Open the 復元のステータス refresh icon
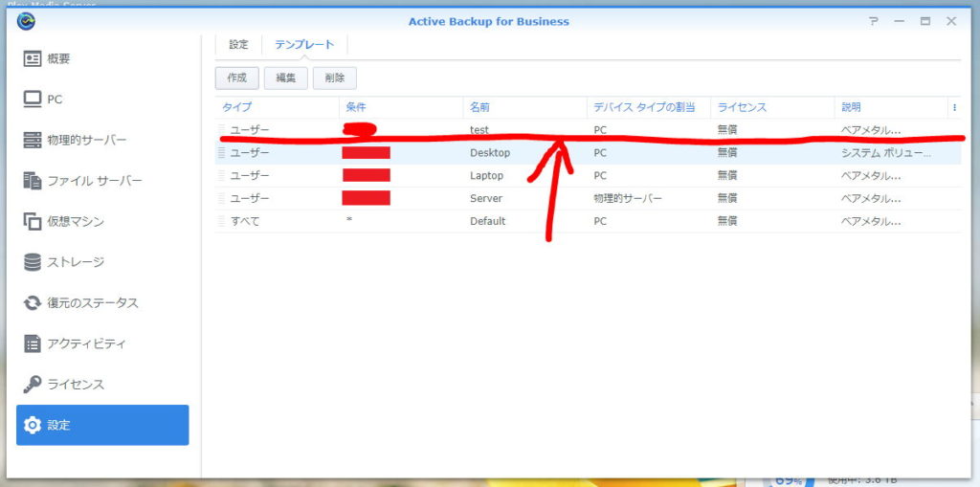Viewport: 980px width, 487px height. tap(32, 303)
